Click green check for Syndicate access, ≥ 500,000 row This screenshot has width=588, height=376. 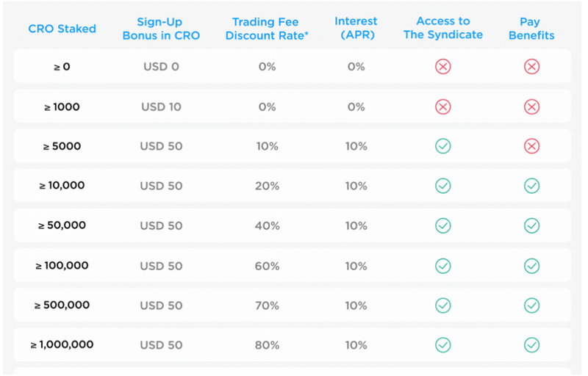click(442, 305)
